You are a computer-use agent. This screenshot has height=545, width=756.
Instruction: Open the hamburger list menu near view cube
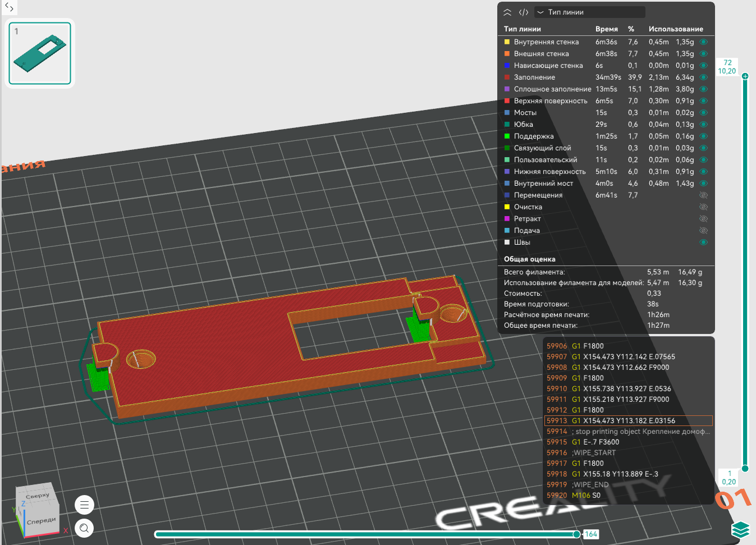click(x=84, y=505)
